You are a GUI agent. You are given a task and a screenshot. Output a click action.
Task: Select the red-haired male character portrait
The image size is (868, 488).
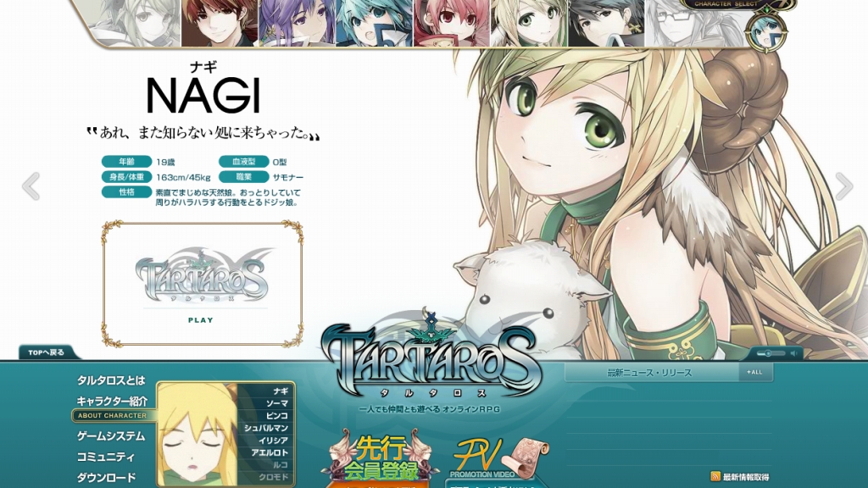point(220,23)
